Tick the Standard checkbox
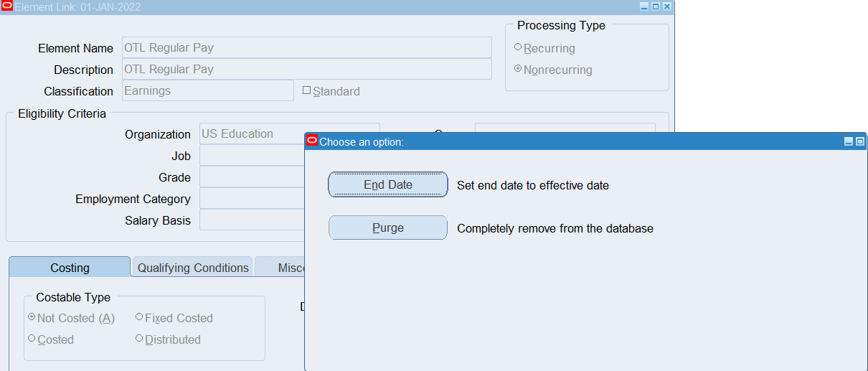This screenshot has width=868, height=371. [307, 91]
